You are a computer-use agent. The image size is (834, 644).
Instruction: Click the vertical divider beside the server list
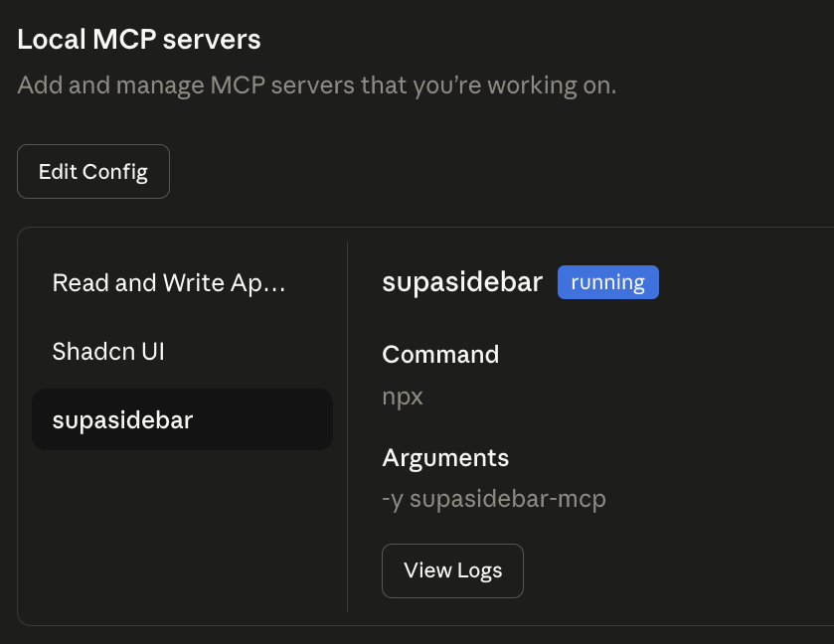347,427
